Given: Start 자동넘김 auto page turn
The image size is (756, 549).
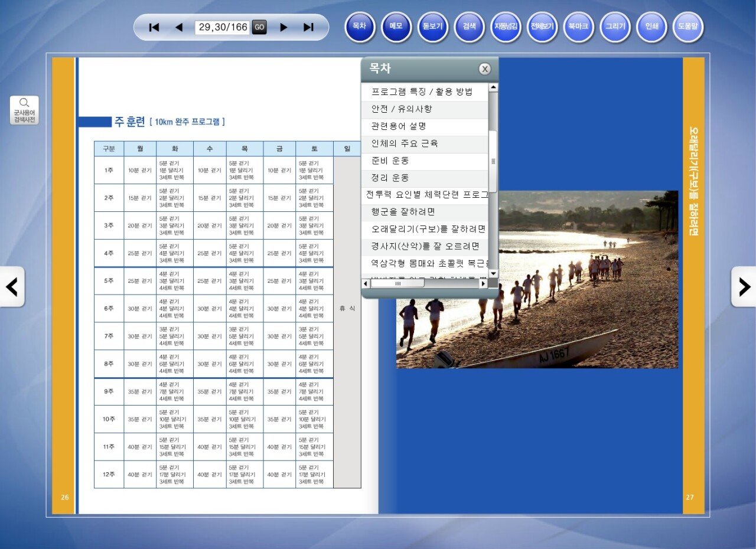Looking at the screenshot, I should coord(506,27).
